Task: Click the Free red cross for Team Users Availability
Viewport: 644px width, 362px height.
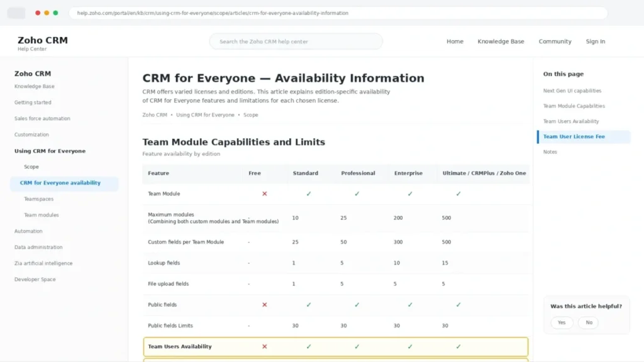Action: [265, 346]
